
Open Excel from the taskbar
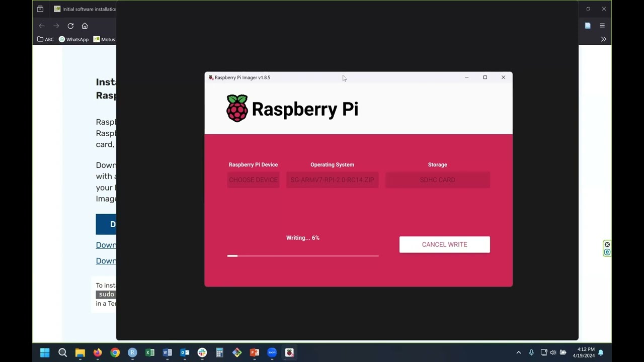pyautogui.click(x=150, y=352)
